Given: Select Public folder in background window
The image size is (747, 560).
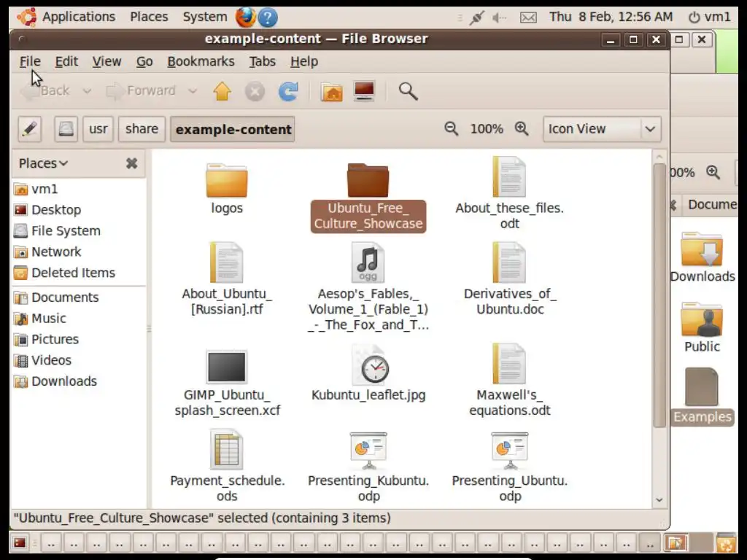Looking at the screenshot, I should [702, 327].
